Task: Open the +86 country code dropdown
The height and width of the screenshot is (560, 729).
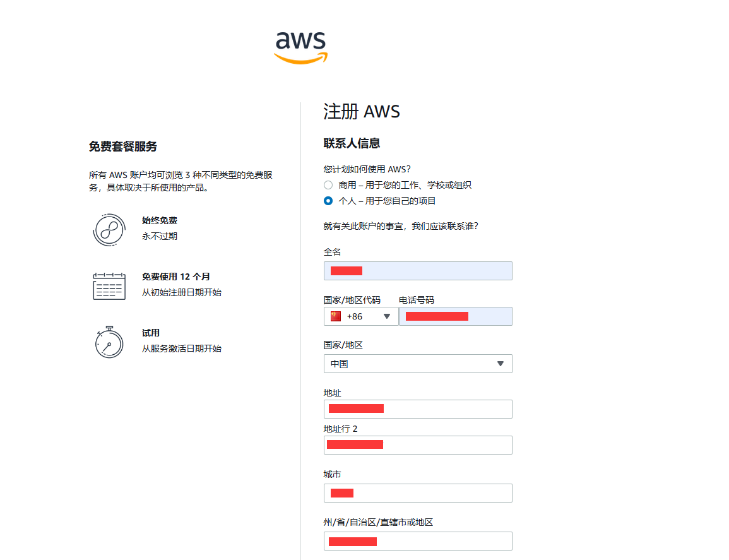Action: click(x=361, y=316)
